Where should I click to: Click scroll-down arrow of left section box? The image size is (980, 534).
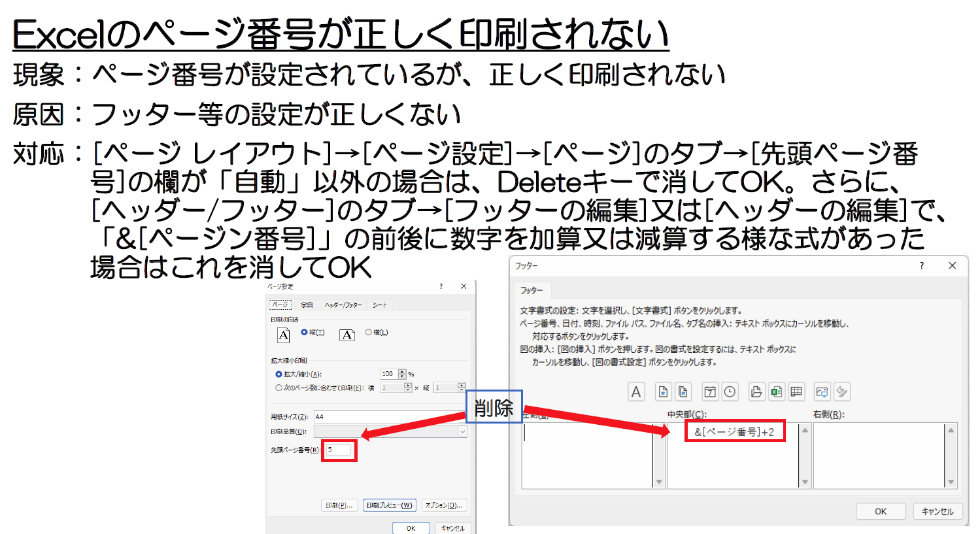pos(659,482)
